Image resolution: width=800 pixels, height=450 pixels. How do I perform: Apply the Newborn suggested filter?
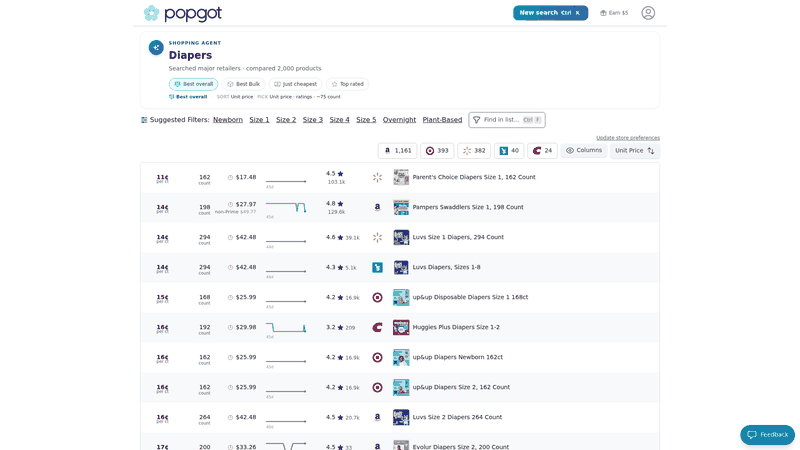[x=228, y=120]
